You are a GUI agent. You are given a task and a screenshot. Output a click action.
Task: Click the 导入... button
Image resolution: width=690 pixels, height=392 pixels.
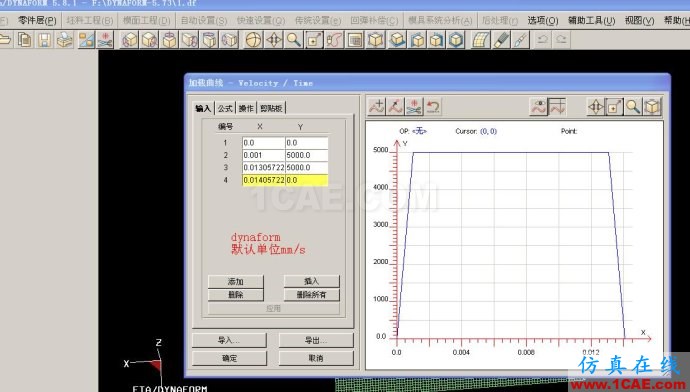229,340
